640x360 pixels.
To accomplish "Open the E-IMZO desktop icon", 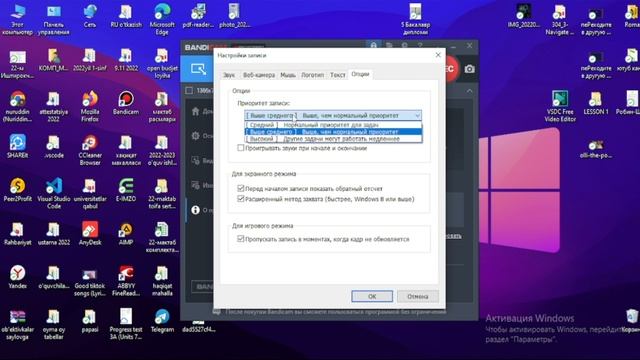I will click(x=126, y=190).
